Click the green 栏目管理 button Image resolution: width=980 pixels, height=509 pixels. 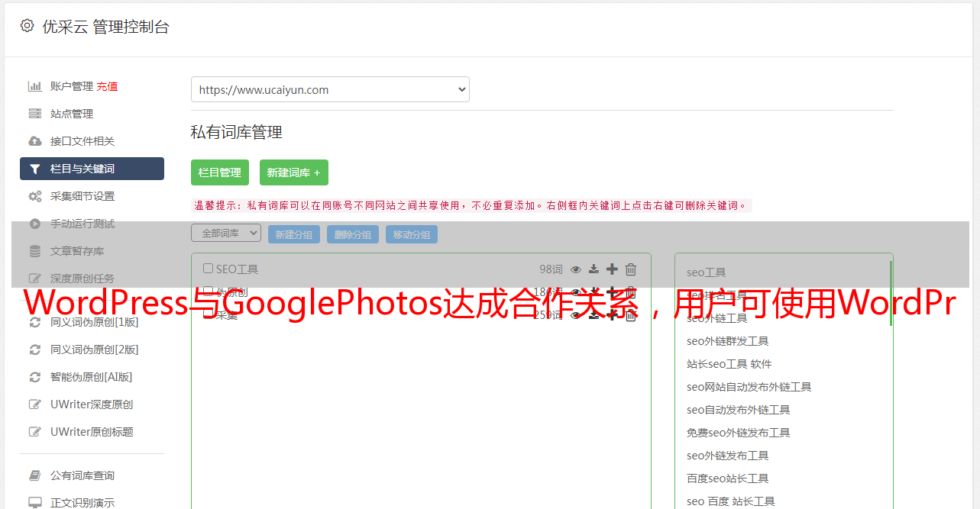tap(220, 172)
